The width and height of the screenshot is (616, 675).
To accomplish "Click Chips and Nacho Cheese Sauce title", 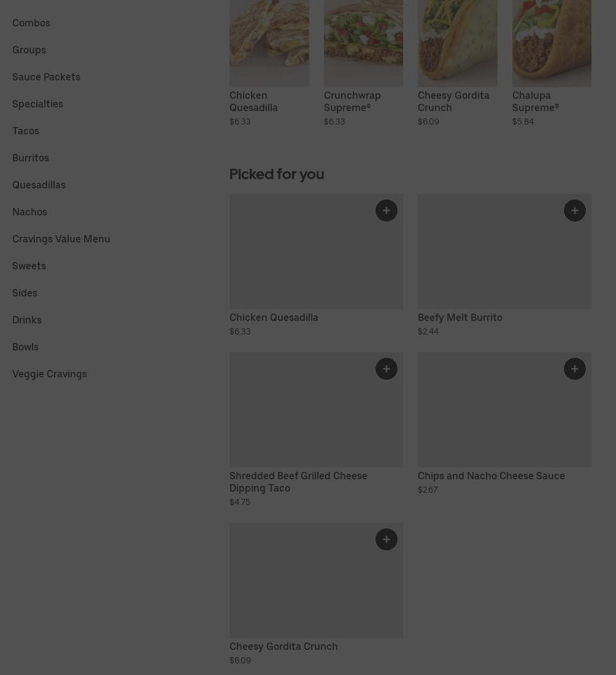I will pyautogui.click(x=491, y=476).
